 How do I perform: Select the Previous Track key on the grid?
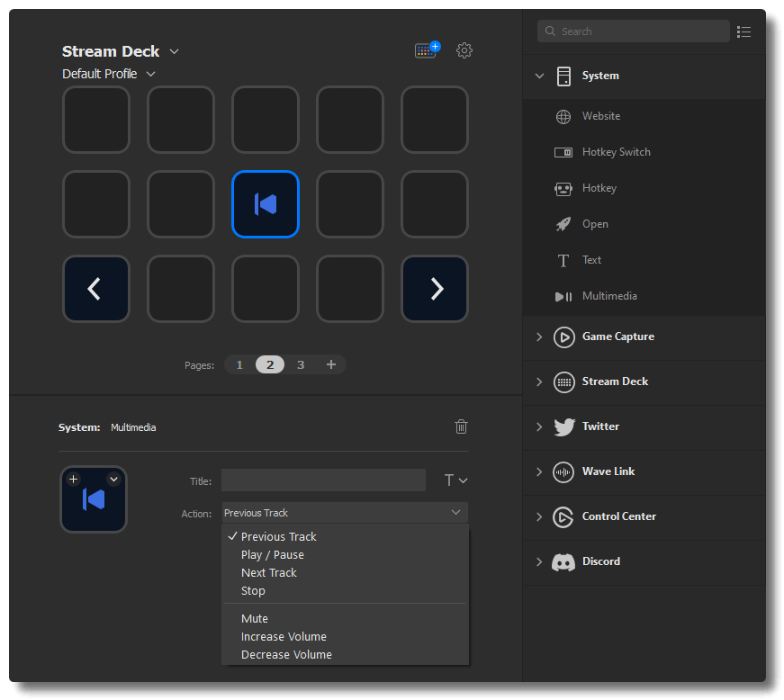click(x=266, y=204)
